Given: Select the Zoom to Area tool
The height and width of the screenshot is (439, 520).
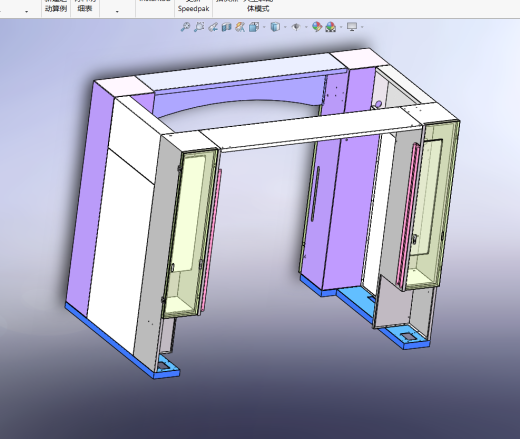Looking at the screenshot, I should coord(199,27).
